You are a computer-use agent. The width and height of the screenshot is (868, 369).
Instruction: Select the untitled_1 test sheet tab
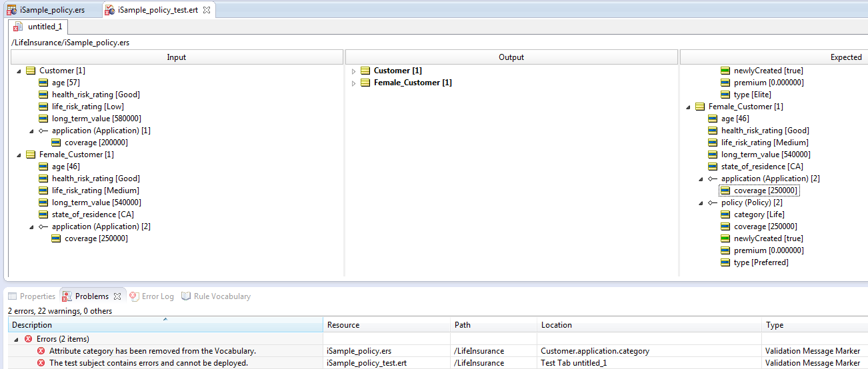click(x=39, y=27)
